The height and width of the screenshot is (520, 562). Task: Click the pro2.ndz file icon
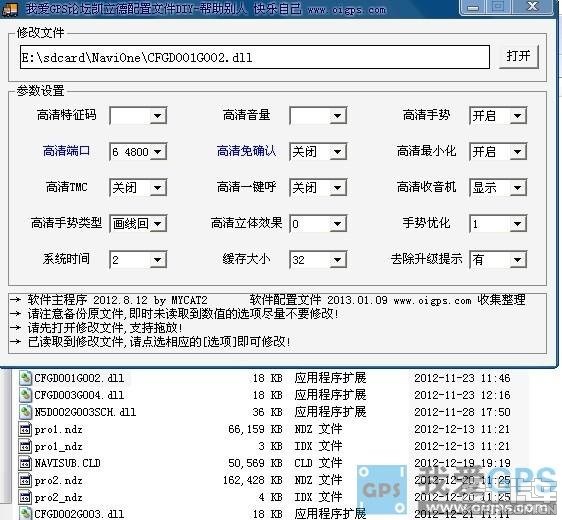click(25, 480)
